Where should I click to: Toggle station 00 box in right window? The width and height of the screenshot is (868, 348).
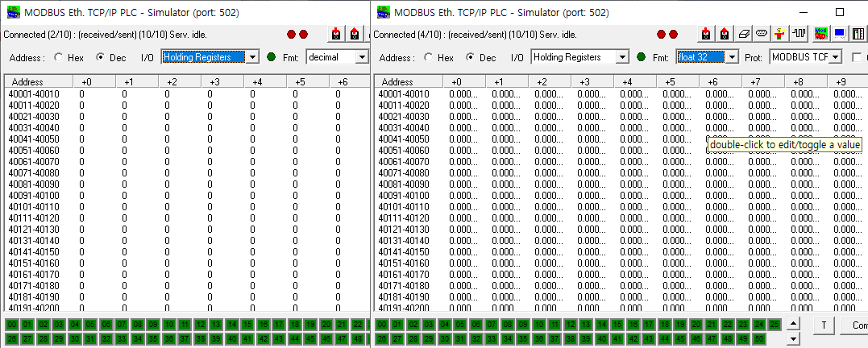click(x=382, y=325)
